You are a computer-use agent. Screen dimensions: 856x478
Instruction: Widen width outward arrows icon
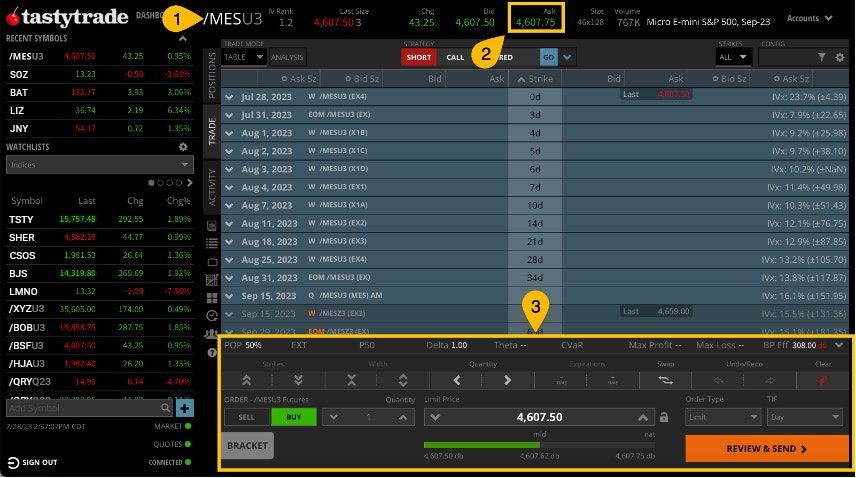(403, 380)
